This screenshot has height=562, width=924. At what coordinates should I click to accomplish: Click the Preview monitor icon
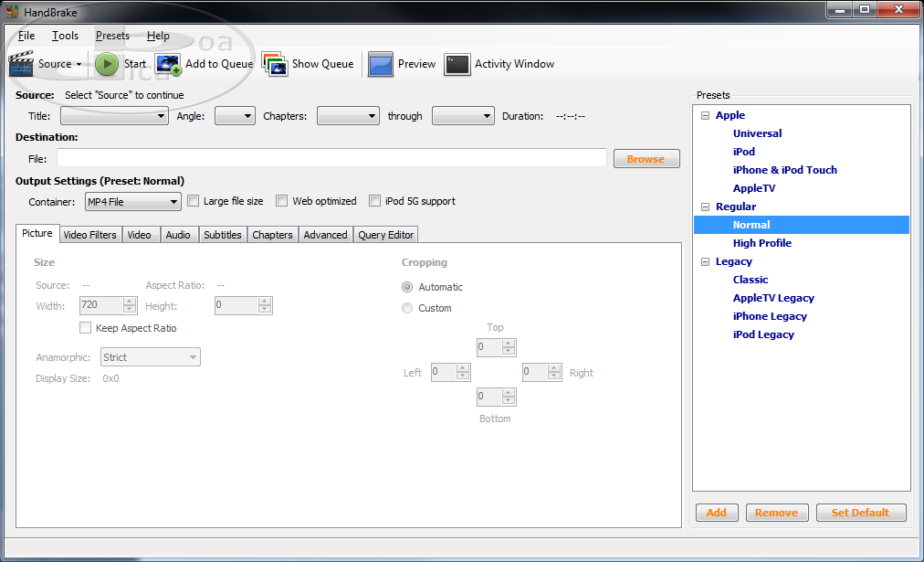381,64
